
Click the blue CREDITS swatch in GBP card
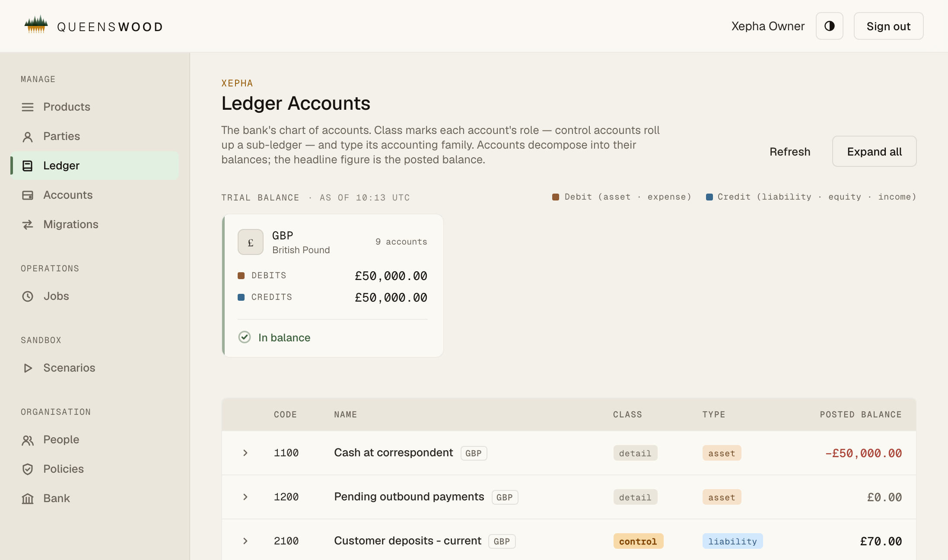241,297
